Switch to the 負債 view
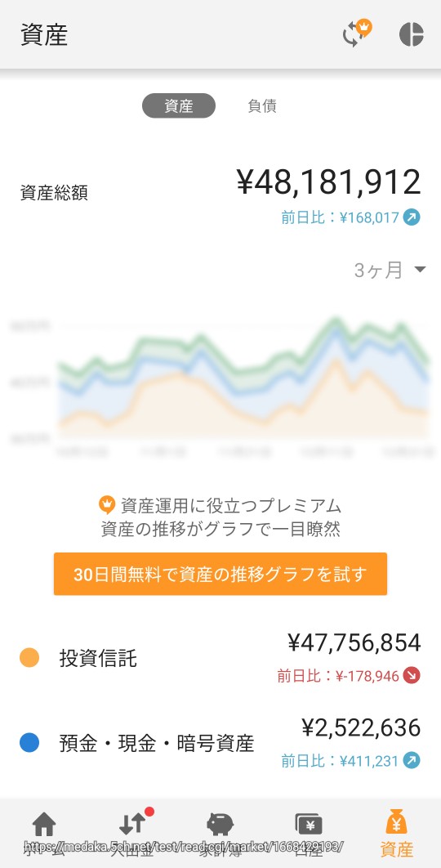This screenshot has width=441, height=868. click(x=262, y=105)
